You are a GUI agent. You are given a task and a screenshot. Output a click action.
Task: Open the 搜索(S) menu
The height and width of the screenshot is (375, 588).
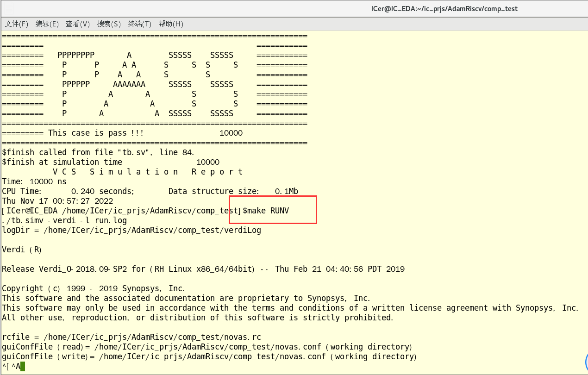pos(109,24)
